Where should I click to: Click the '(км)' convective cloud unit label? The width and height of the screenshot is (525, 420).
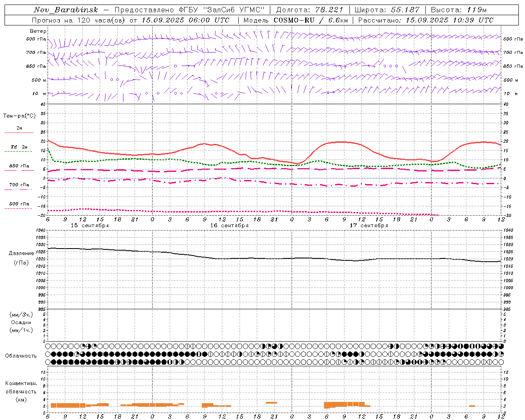pos(21,399)
